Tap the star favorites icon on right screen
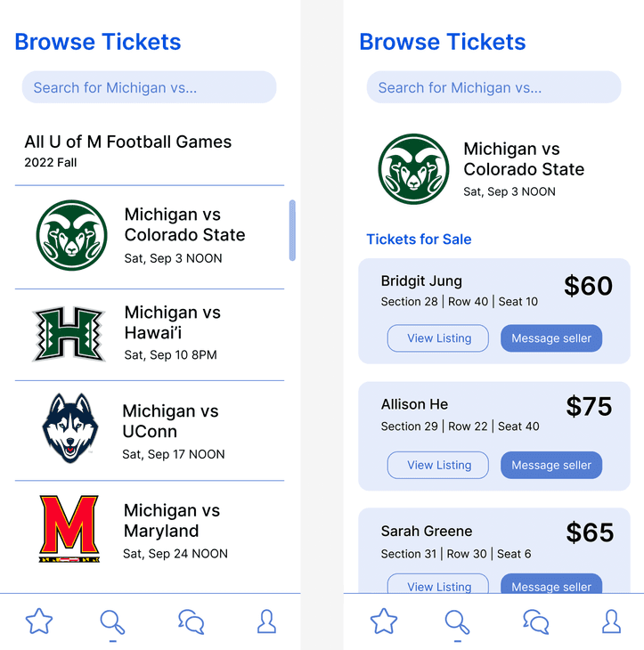Image resolution: width=644 pixels, height=650 pixels. coord(384,622)
